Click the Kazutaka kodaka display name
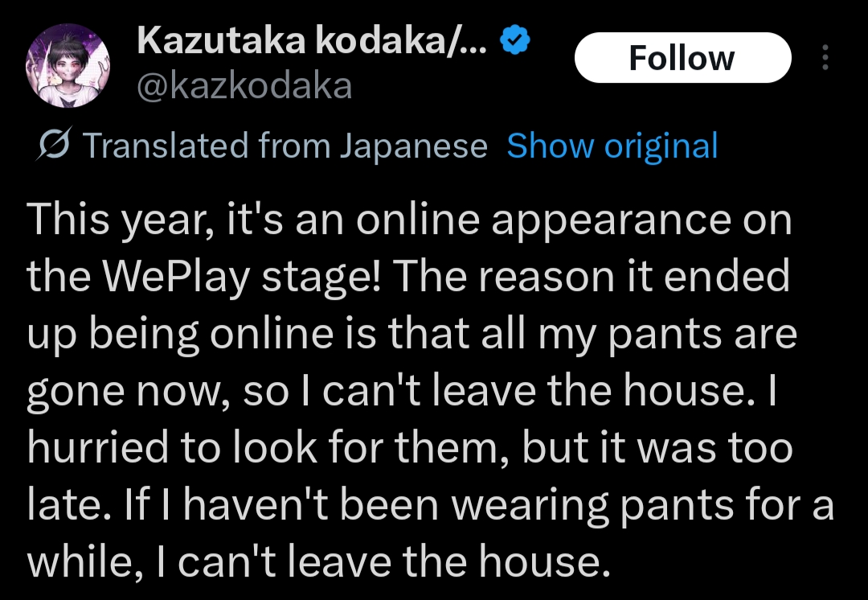The height and width of the screenshot is (600, 868). coord(313,42)
